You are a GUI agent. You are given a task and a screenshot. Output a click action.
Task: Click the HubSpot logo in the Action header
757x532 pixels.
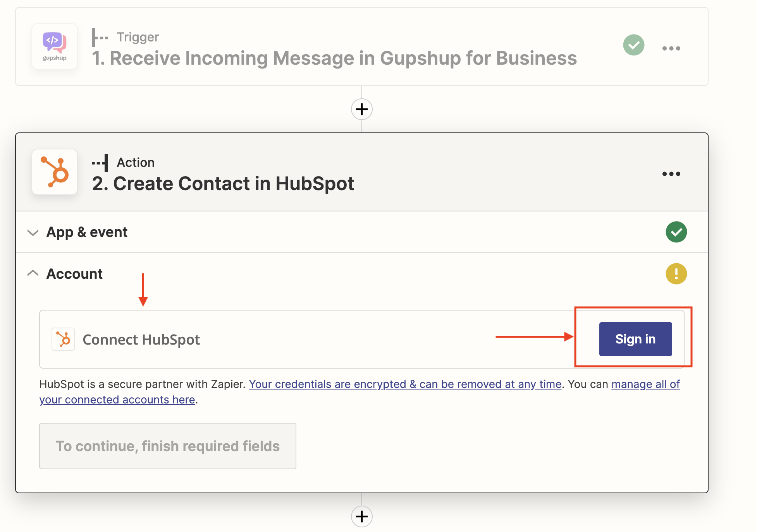(55, 172)
